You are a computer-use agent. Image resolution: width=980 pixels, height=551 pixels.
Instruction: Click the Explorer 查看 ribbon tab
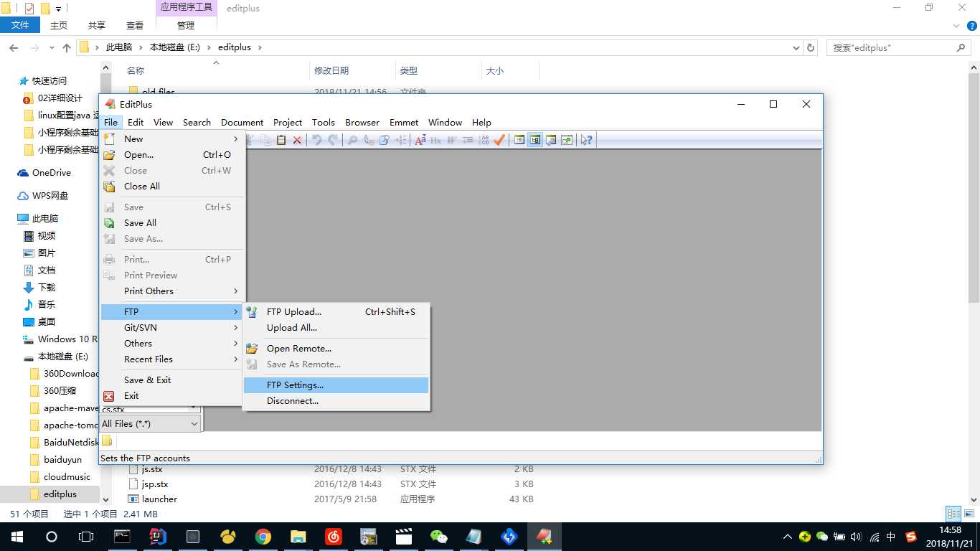tap(135, 25)
